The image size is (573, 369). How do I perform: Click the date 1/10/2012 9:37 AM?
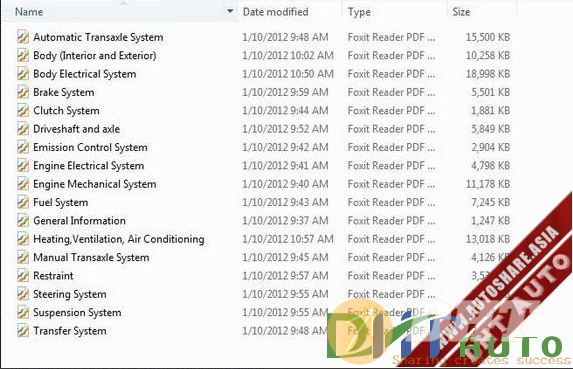[x=285, y=221]
